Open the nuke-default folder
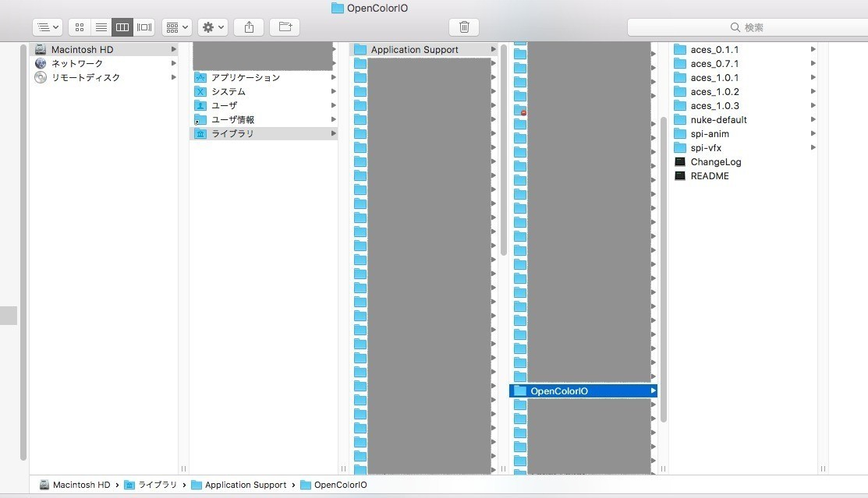The width and height of the screenshot is (868, 498). [744, 119]
